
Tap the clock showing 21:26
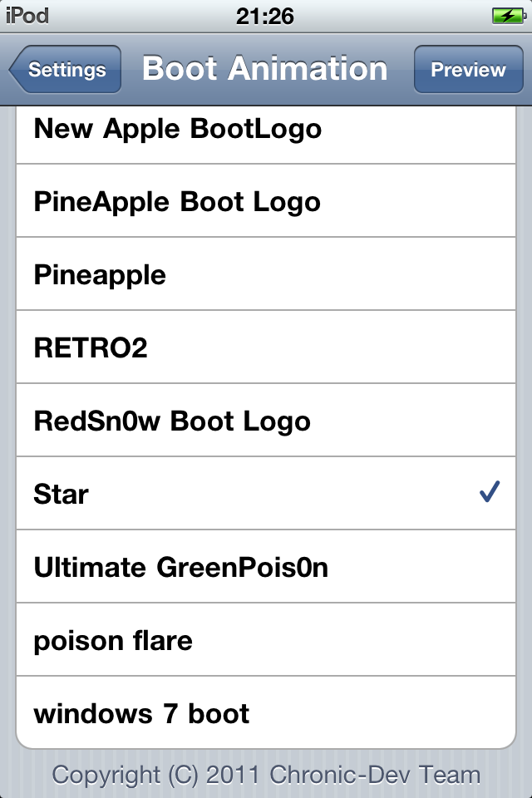[x=266, y=14]
